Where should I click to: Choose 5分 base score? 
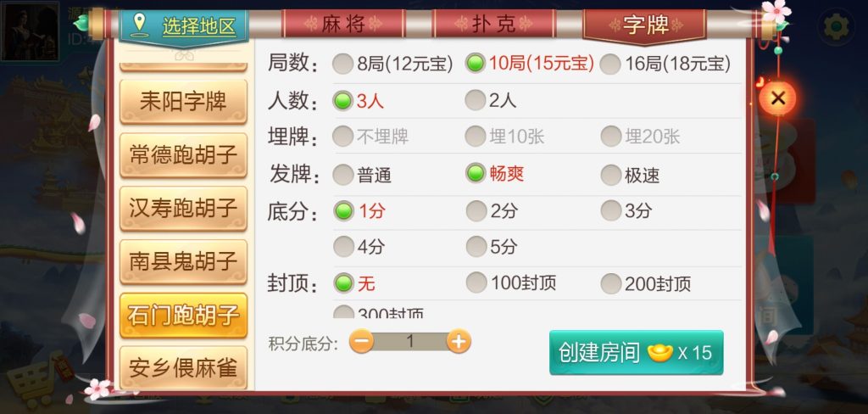492,247
